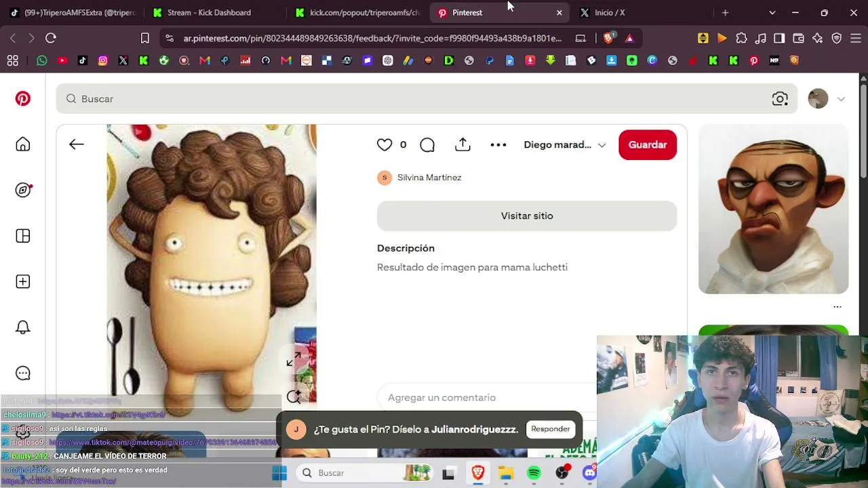
Task: Open the boards grid icon in sidebar
Action: 23,236
